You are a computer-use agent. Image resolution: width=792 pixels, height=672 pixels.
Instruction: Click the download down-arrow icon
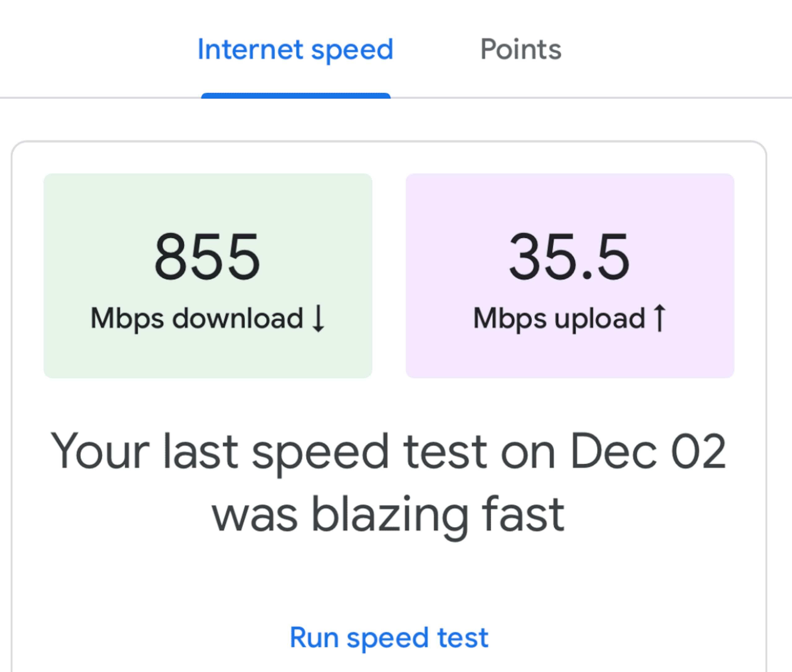coord(318,318)
